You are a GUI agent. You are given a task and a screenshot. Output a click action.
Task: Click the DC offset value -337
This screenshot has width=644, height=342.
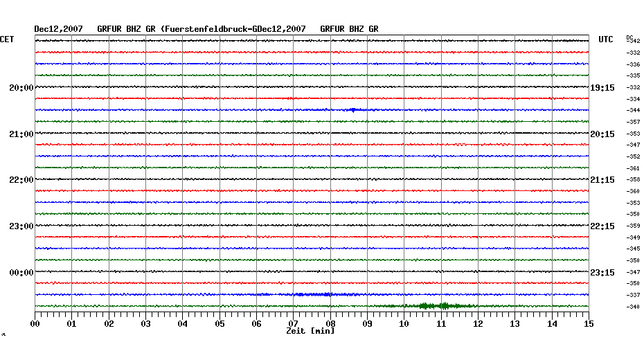coord(634,295)
